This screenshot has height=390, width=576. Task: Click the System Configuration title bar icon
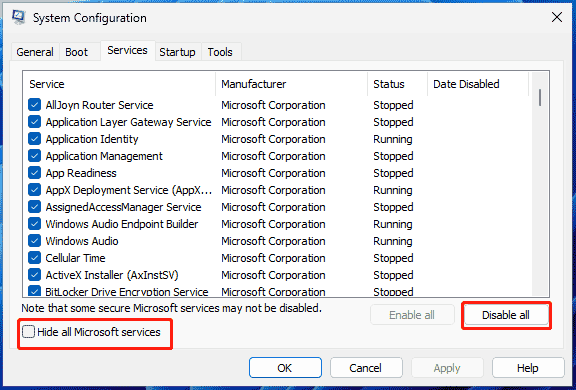point(18,17)
